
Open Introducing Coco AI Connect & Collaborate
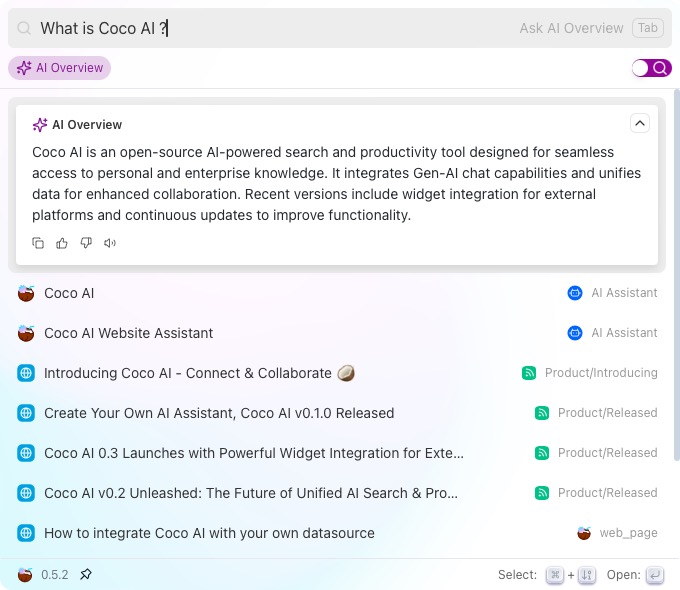tap(337, 373)
